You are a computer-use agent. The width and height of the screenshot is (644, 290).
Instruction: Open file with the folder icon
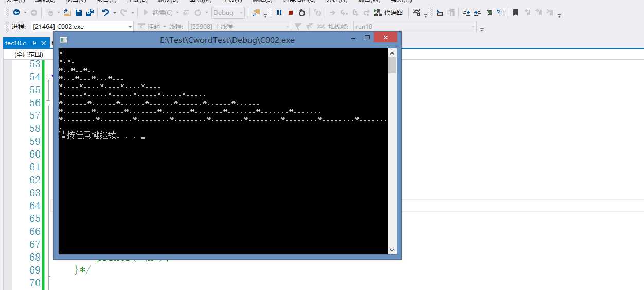(67, 12)
